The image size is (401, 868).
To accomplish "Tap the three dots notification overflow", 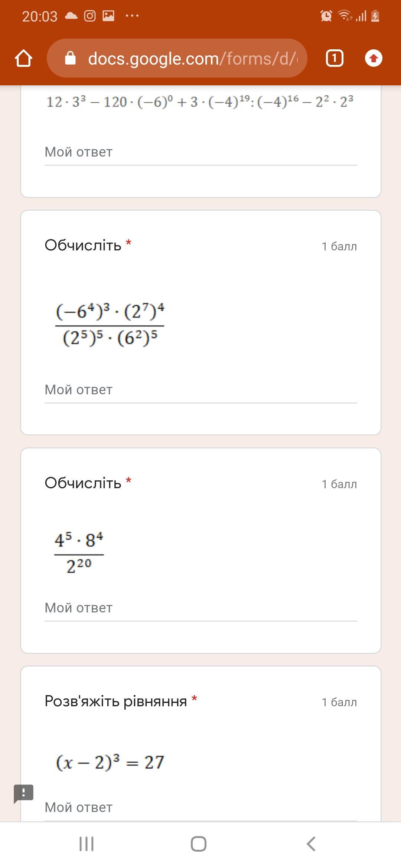I will pyautogui.click(x=132, y=16).
